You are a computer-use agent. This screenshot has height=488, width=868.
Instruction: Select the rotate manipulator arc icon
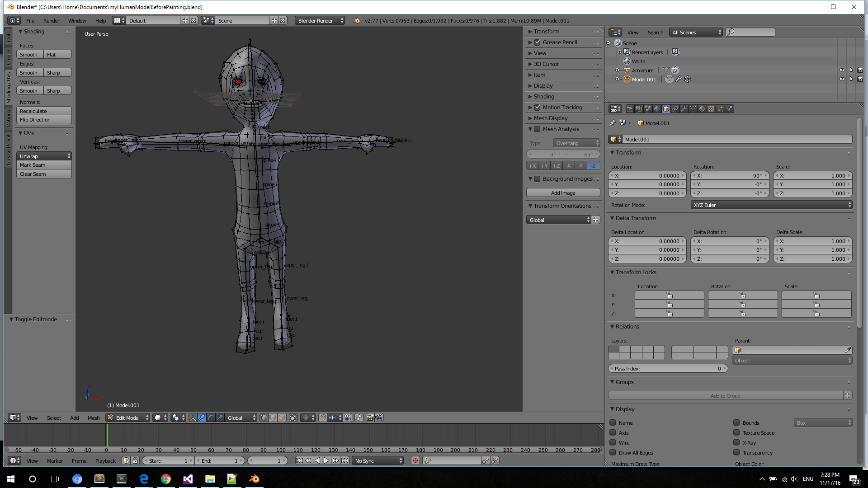coord(211,418)
